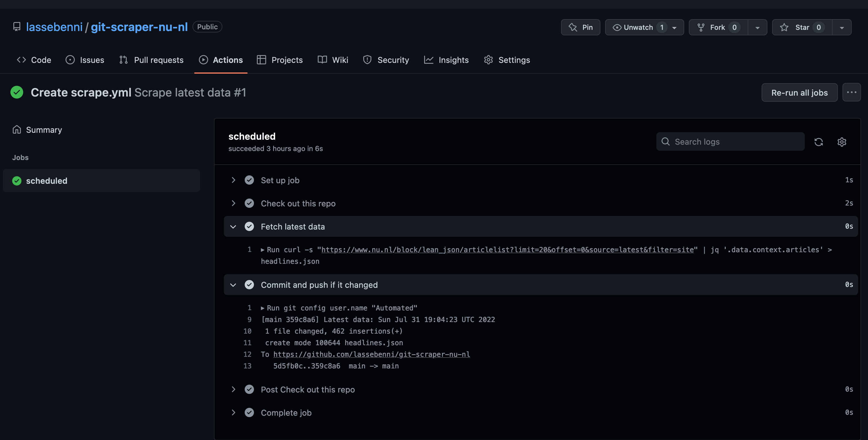Open the Fork options dropdown arrow
The width and height of the screenshot is (868, 440).
757,27
